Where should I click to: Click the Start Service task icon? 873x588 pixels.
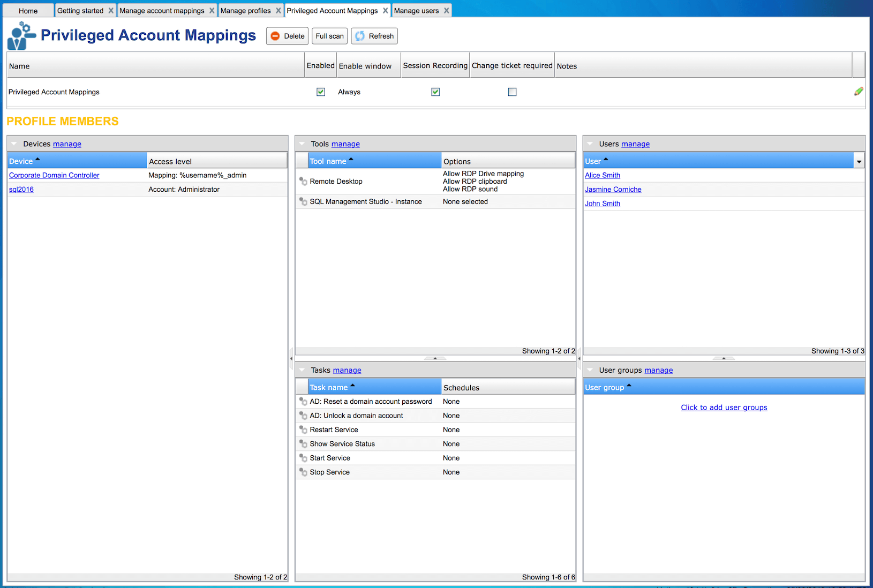pyautogui.click(x=303, y=458)
